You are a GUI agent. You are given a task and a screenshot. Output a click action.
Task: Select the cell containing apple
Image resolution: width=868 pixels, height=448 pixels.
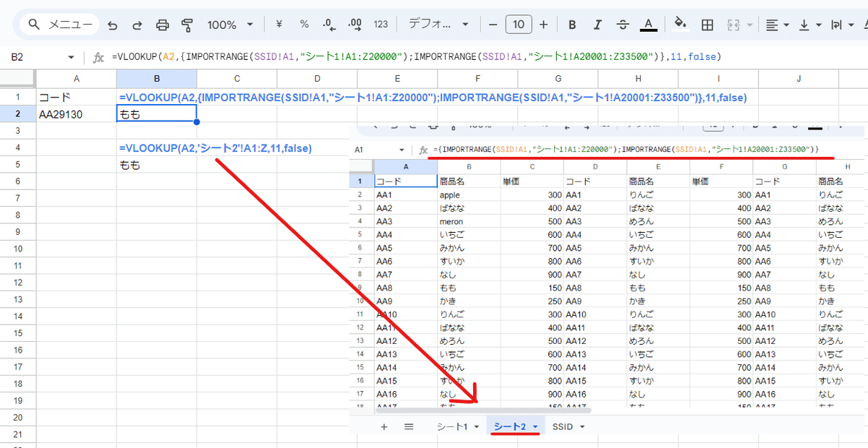click(468, 194)
